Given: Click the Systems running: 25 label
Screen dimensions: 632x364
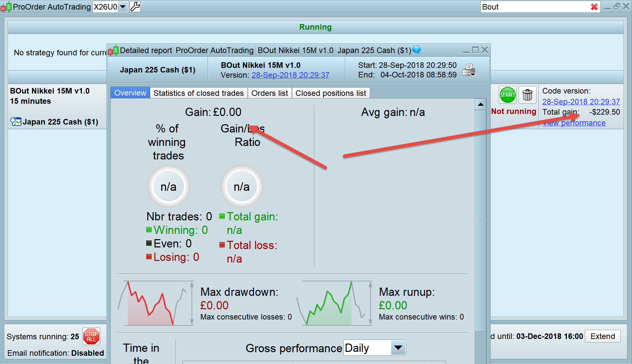Looking at the screenshot, I should coord(43,337).
